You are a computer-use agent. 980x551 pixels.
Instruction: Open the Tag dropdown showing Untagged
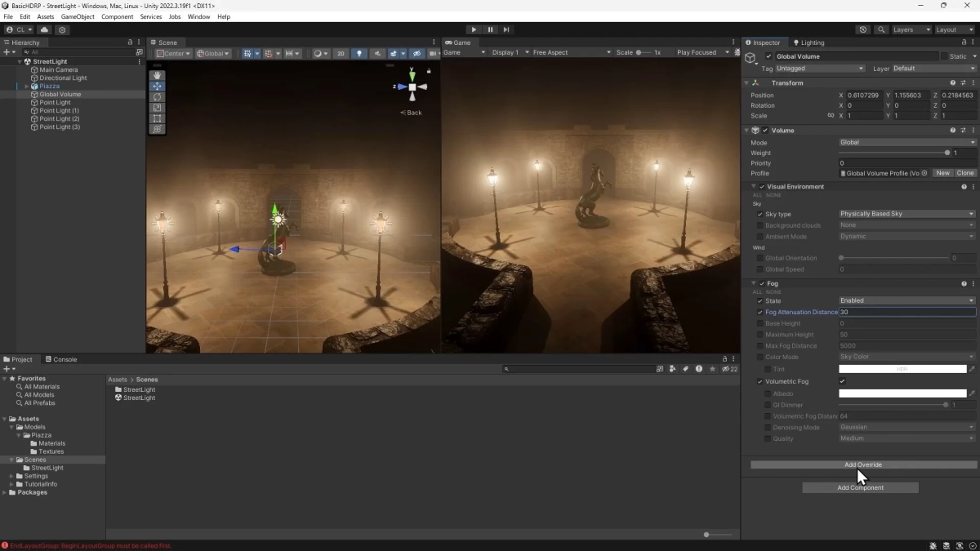(819, 69)
